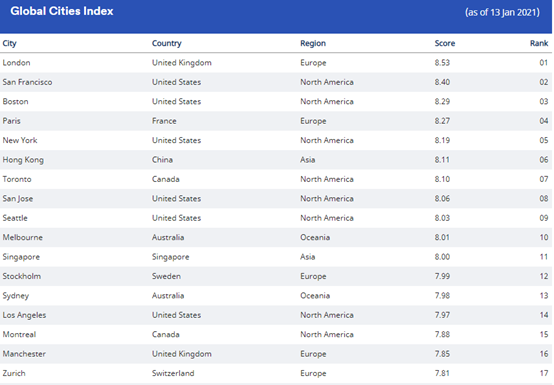Click Sweden in the Country column
This screenshot has width=554, height=385.
[x=166, y=277]
